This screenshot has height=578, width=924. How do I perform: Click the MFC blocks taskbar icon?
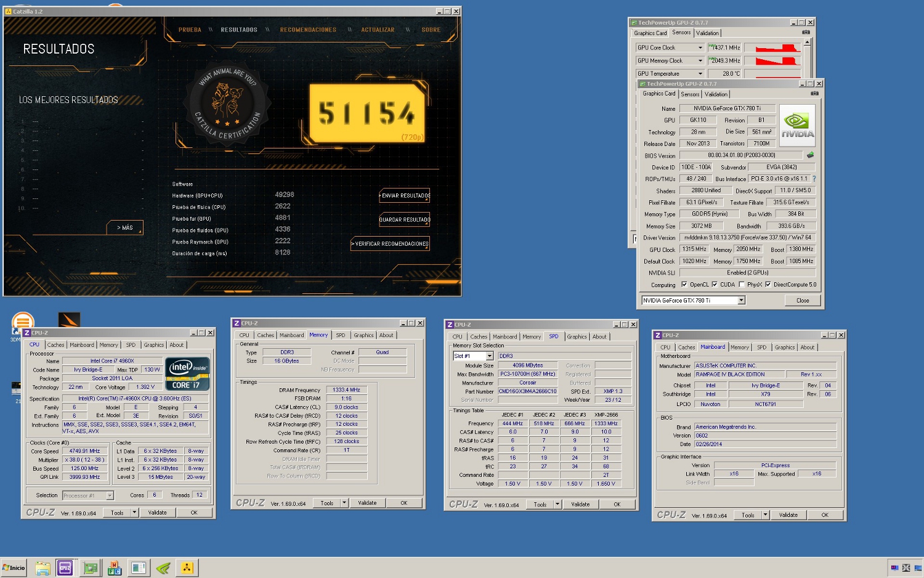click(115, 568)
